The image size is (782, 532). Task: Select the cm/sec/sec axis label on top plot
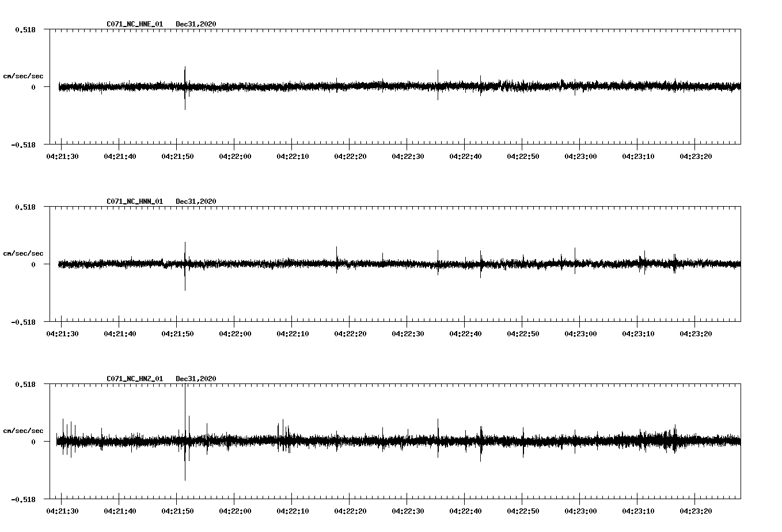[x=23, y=75]
